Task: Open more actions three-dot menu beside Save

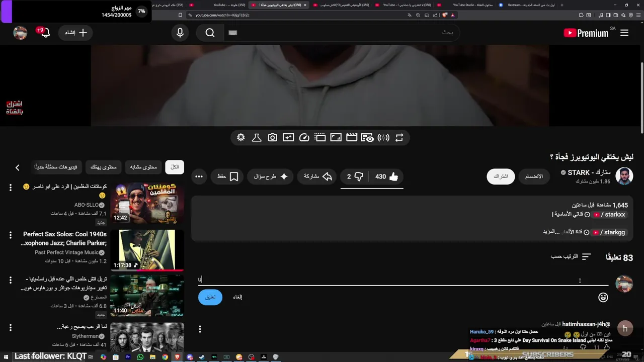Action: pyautogui.click(x=199, y=176)
